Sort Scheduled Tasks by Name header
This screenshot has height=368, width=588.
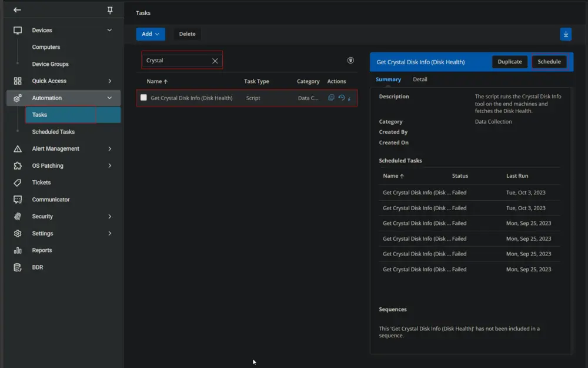(393, 175)
